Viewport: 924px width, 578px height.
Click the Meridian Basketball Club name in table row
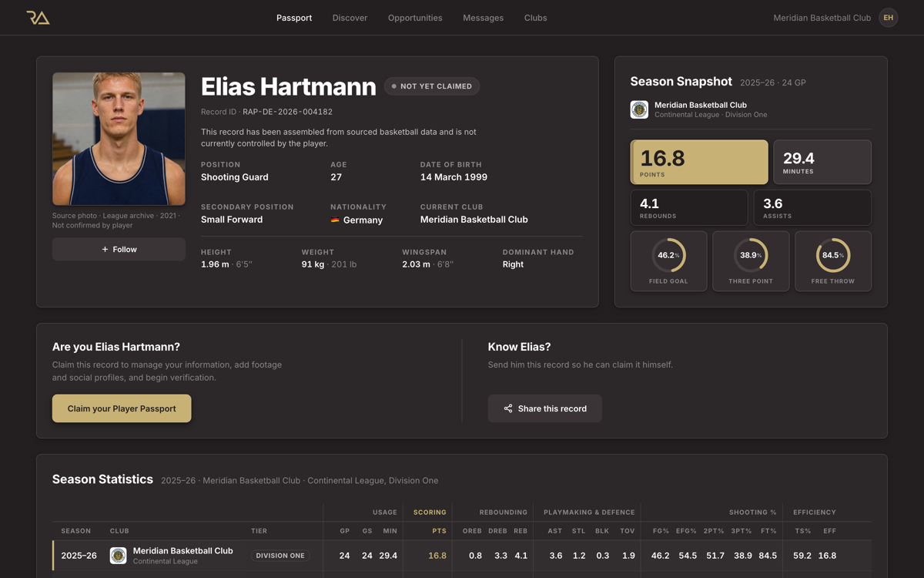coord(182,551)
